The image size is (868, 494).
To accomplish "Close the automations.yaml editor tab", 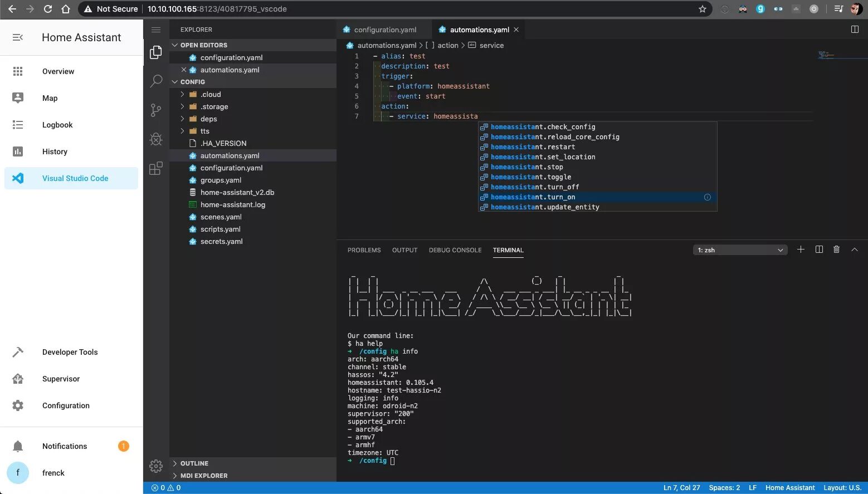I will click(516, 30).
